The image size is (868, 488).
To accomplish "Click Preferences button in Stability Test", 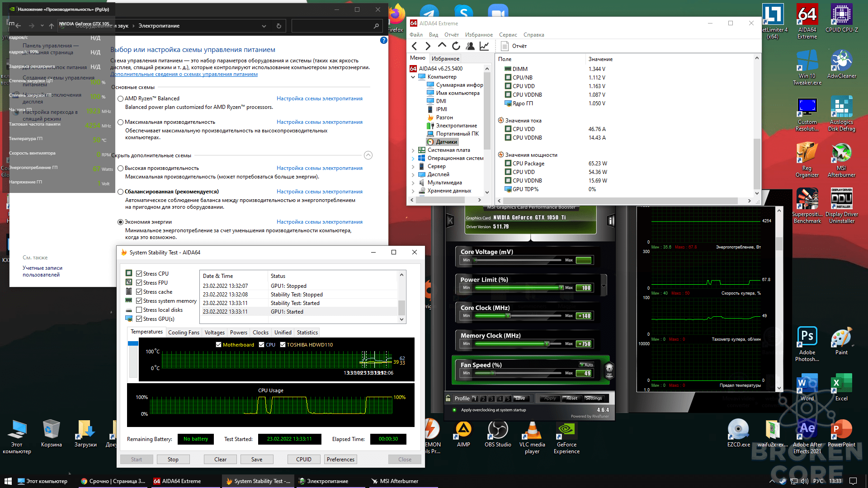I will coord(340,459).
